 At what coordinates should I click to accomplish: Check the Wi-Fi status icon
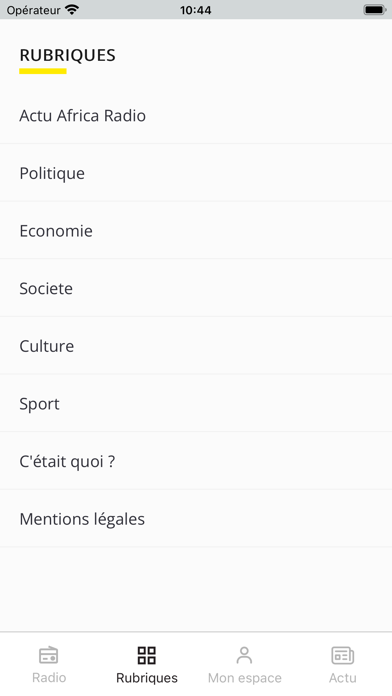[71, 10]
